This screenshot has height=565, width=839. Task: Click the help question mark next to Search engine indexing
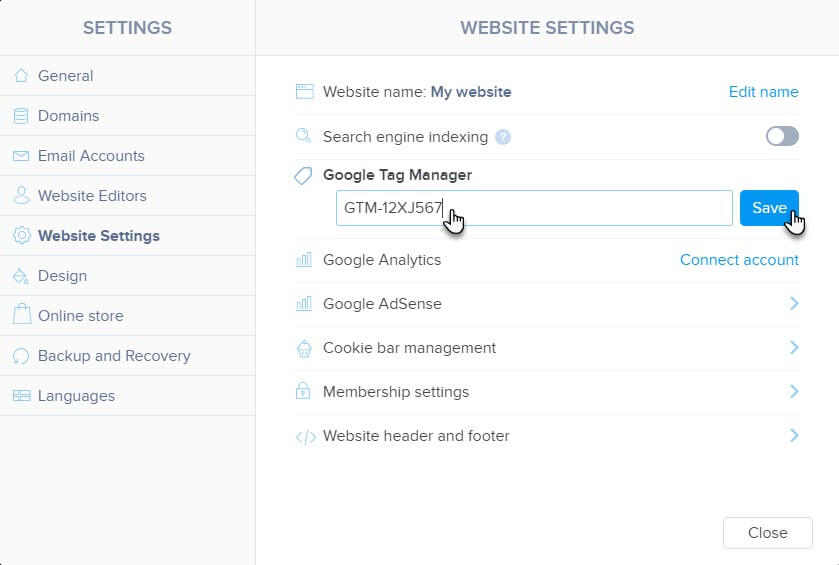(503, 137)
